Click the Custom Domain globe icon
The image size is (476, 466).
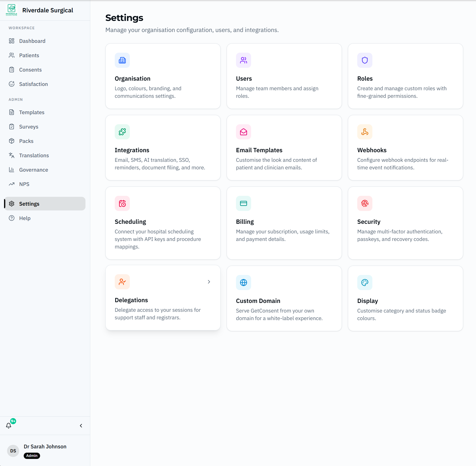point(243,282)
